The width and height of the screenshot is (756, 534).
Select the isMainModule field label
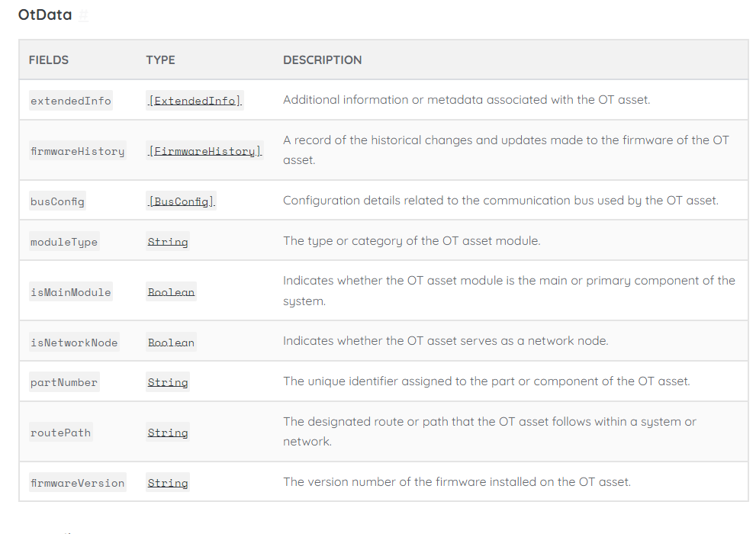[x=71, y=292]
